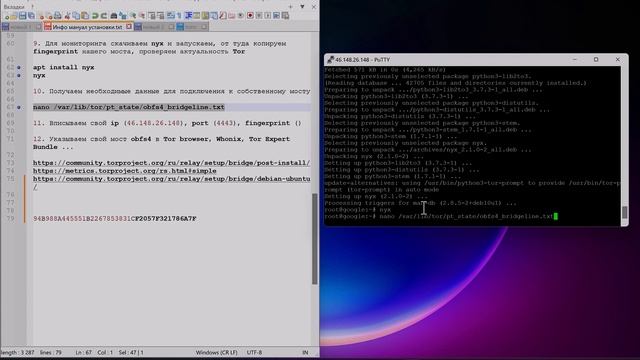Switch to the fourth document tab

(x=192, y=27)
